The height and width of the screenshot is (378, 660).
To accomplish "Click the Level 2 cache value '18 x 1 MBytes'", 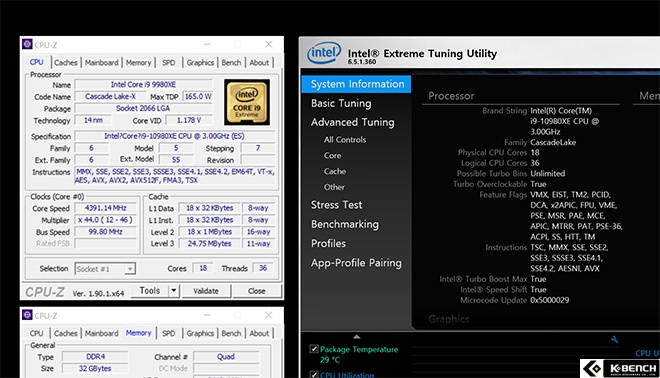I will (210, 232).
